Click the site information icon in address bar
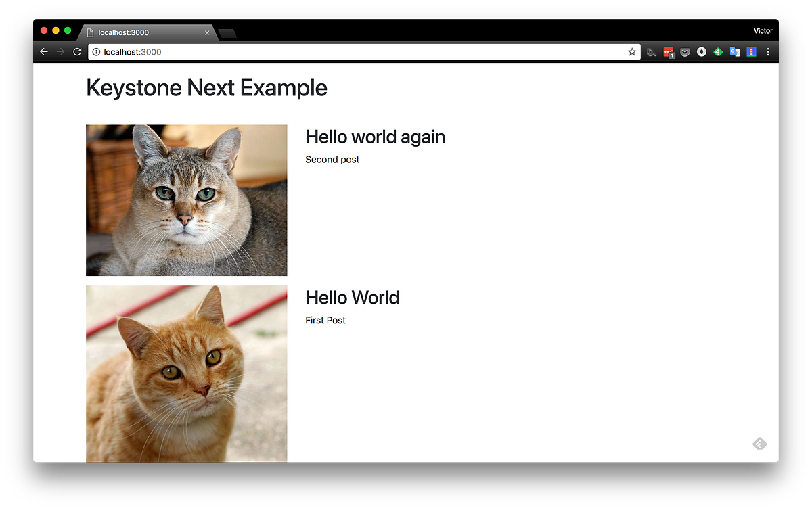Screen dimensions: 812x510 (96, 51)
